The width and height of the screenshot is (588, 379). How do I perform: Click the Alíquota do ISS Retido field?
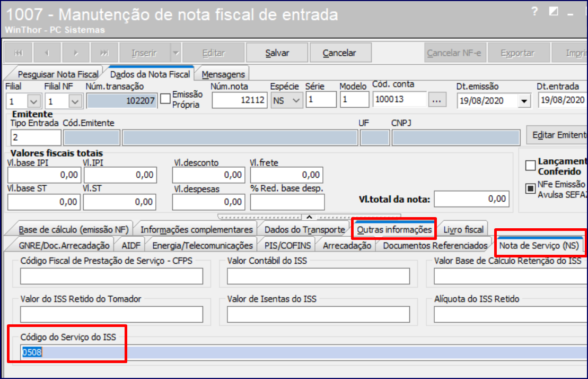click(x=511, y=314)
